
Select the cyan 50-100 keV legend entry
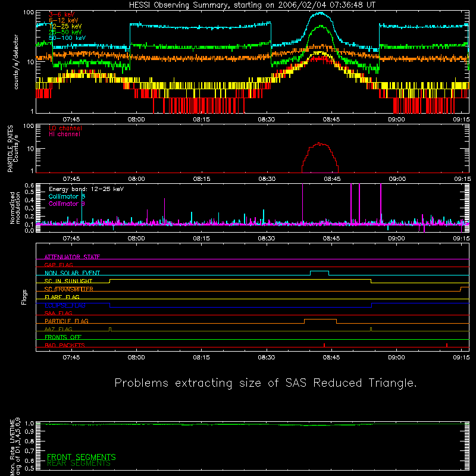(x=67, y=38)
